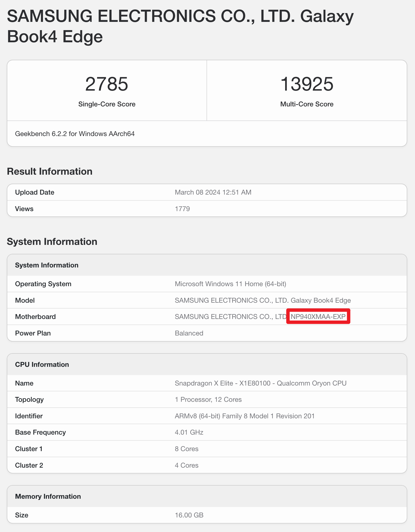Click the multi-core score 13925
The image size is (415, 532).
tap(307, 84)
